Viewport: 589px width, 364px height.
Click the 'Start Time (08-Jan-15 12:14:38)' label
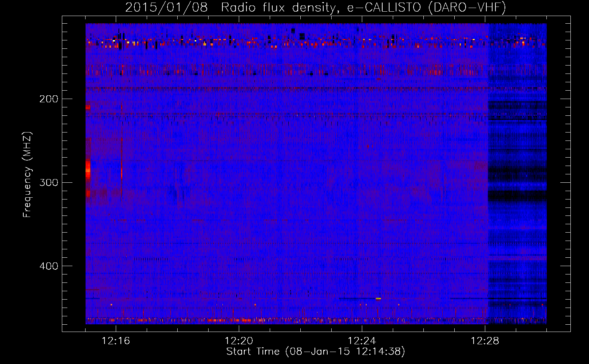coord(316,352)
